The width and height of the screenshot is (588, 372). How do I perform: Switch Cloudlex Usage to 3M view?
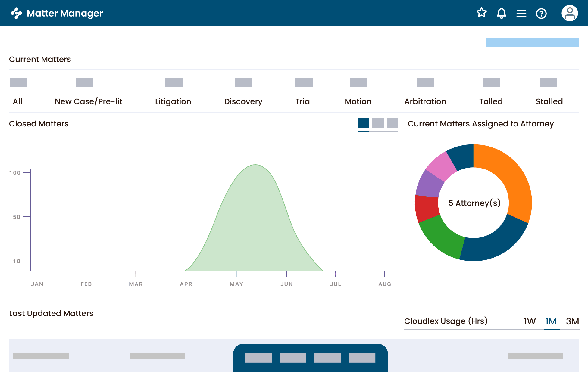pos(572,321)
